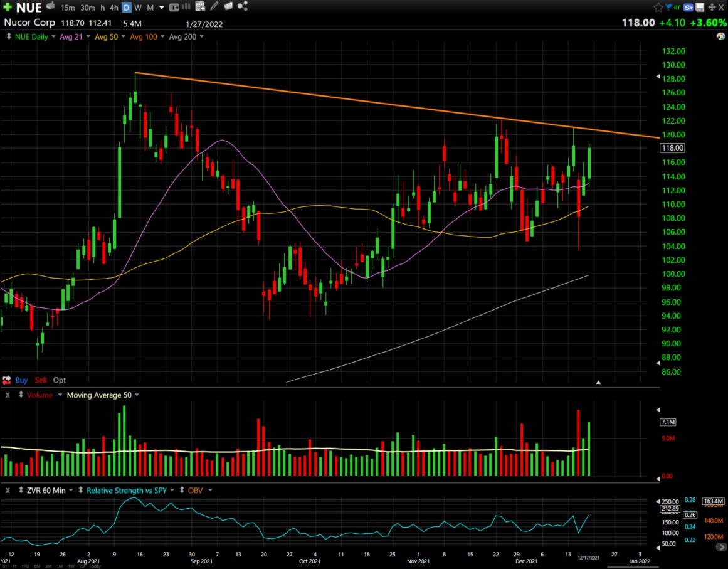Select the Weekly W timeframe
This screenshot has height=569, width=728.
click(138, 8)
